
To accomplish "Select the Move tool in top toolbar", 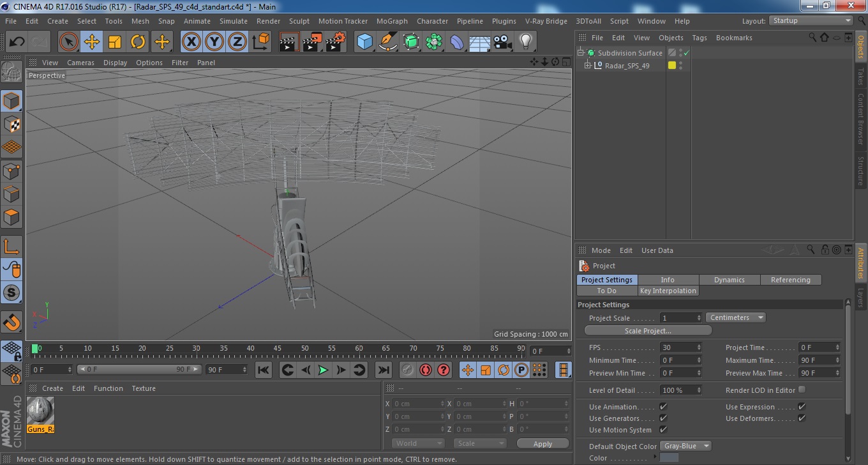I will pyautogui.click(x=91, y=42).
